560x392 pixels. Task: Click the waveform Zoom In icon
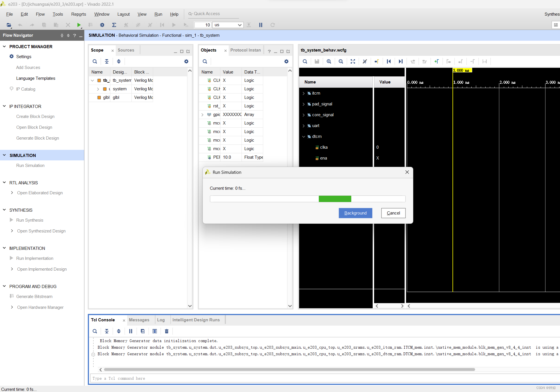pos(329,61)
